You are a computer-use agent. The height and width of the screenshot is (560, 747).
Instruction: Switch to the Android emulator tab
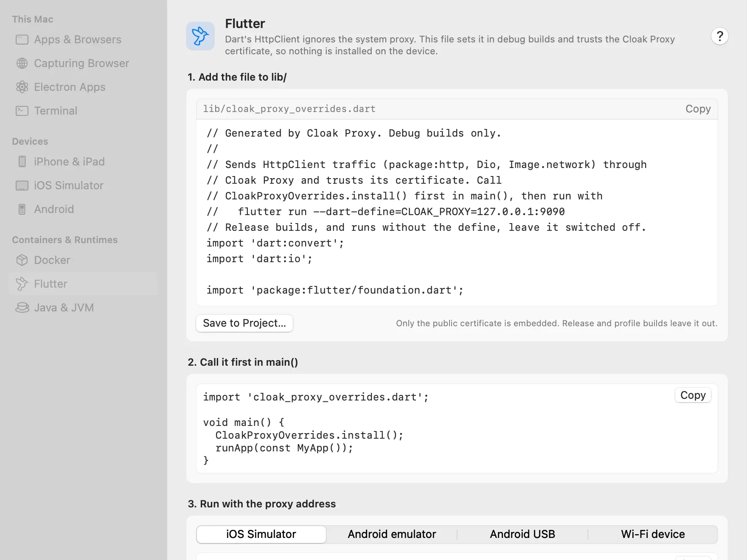coord(392,534)
